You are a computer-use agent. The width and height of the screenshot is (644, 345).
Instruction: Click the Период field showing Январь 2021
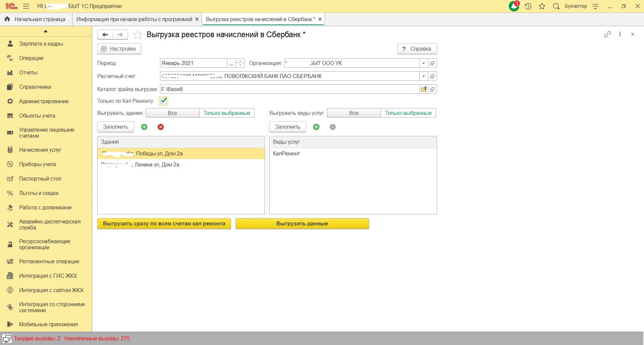click(194, 63)
